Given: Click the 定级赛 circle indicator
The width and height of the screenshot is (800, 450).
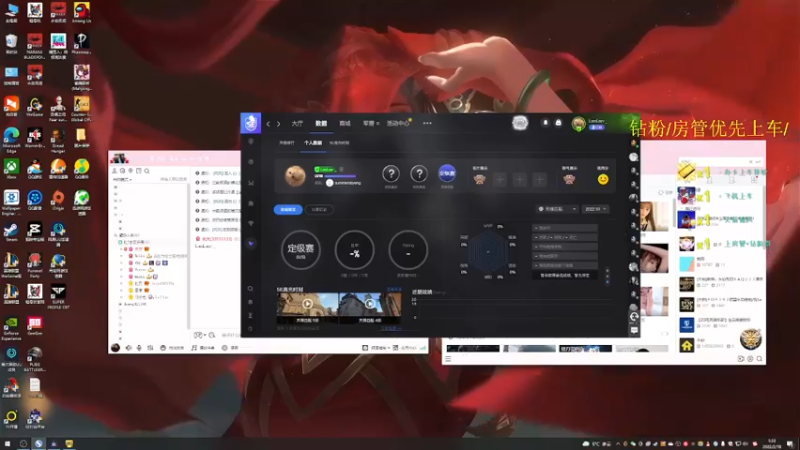Looking at the screenshot, I should (x=301, y=249).
